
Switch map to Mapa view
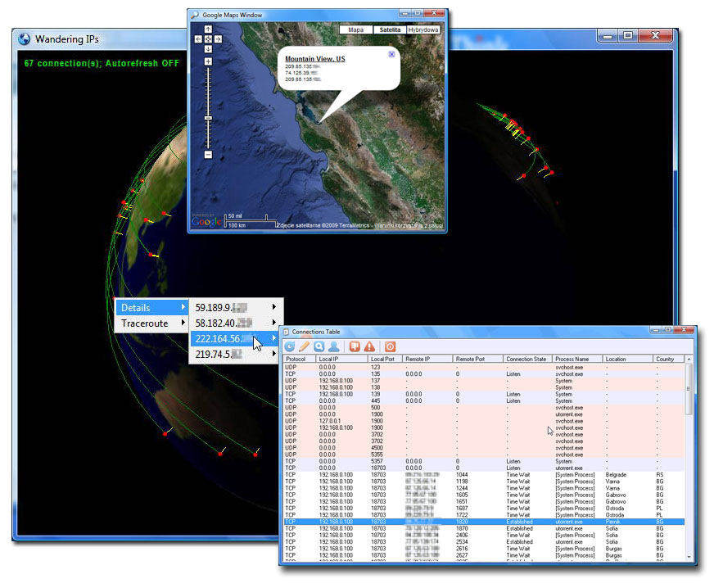pos(355,29)
